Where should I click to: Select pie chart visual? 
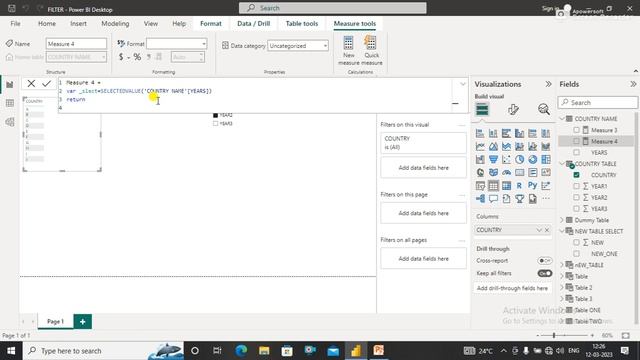coord(519,160)
